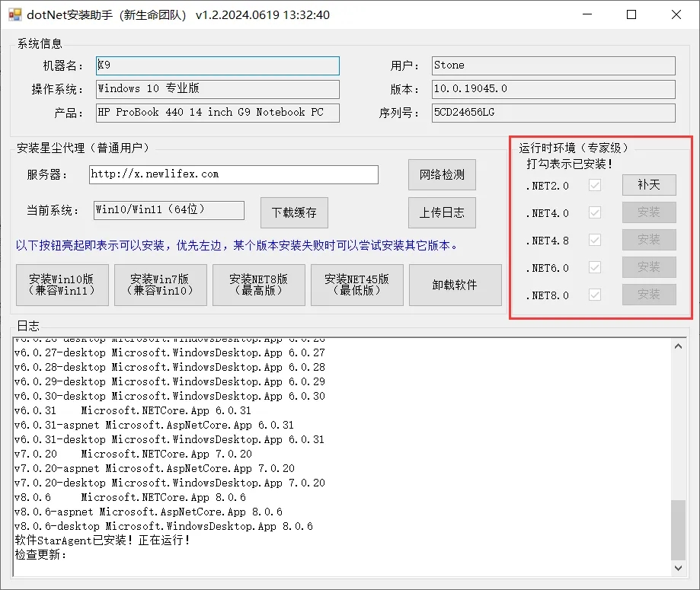Click the 服务器： label
The image size is (700, 590).
coord(47,174)
